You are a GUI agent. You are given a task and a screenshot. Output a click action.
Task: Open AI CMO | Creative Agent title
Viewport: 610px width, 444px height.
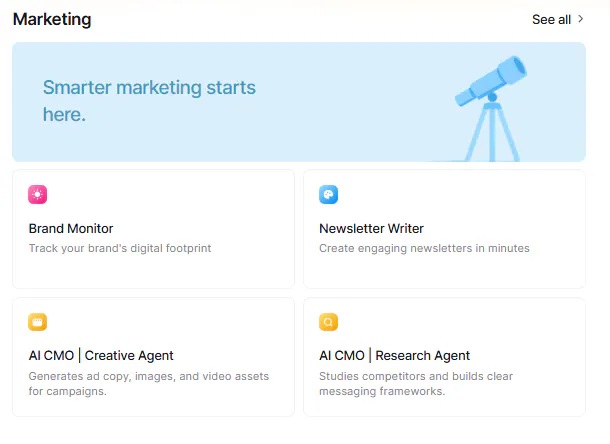tap(101, 355)
